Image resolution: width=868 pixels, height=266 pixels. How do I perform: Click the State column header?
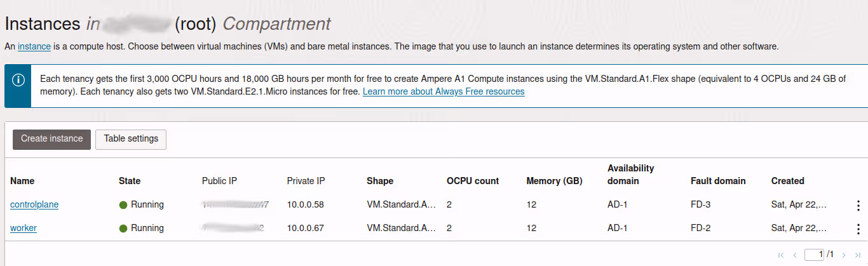(130, 181)
